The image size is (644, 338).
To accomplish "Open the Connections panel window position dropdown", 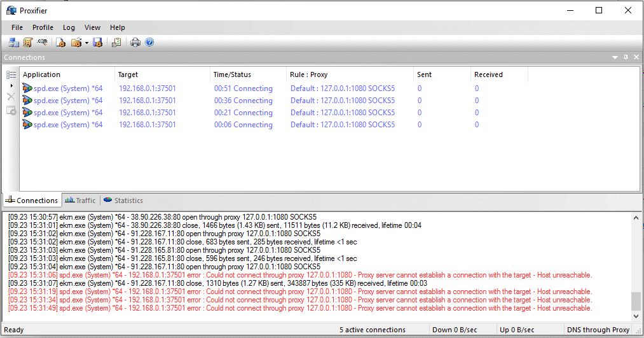I will point(615,57).
